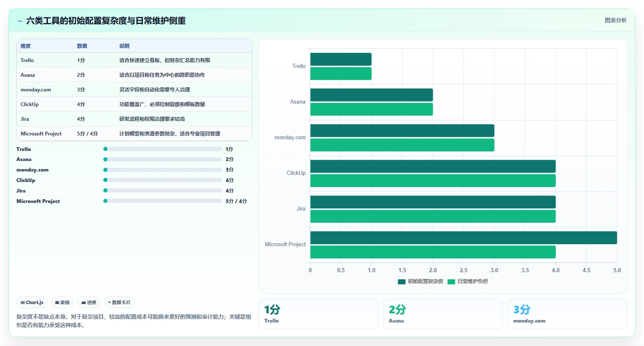The width and height of the screenshot is (644, 346).
Task: Click ClickUp's dark green chart bar
Action: coord(433,166)
